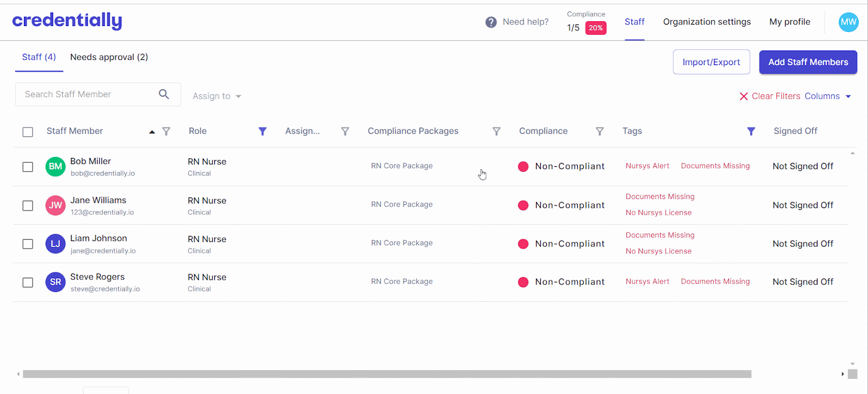Click the MW user avatar icon
The width and height of the screenshot is (868, 394).
coord(848,22)
